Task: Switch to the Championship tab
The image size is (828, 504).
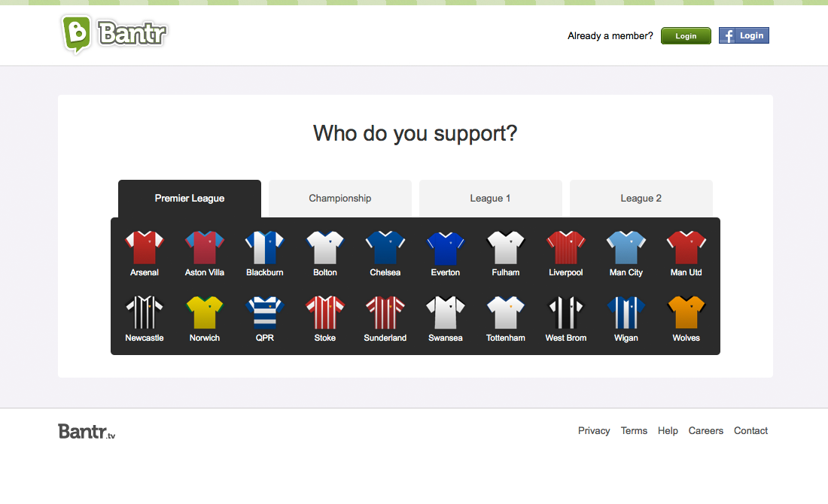Action: point(340,199)
